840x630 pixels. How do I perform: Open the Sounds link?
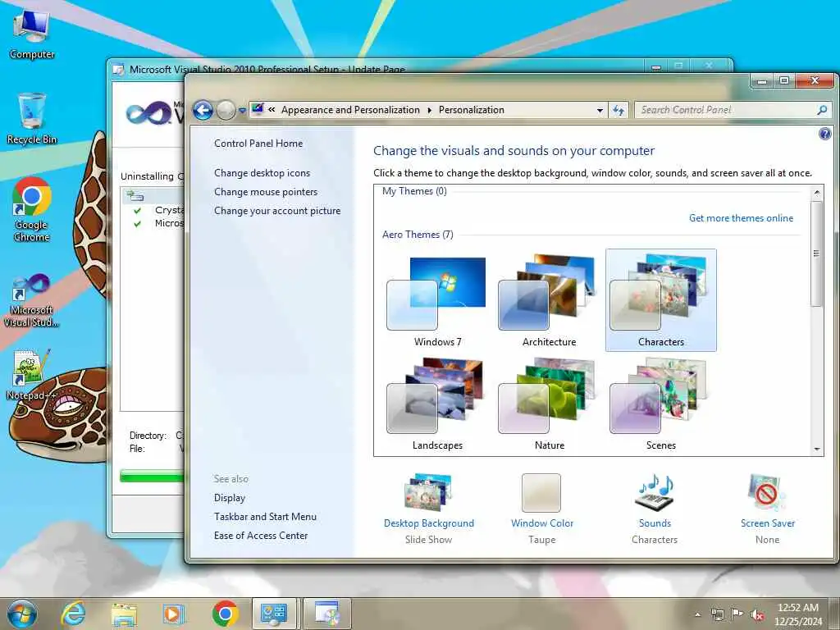(655, 523)
